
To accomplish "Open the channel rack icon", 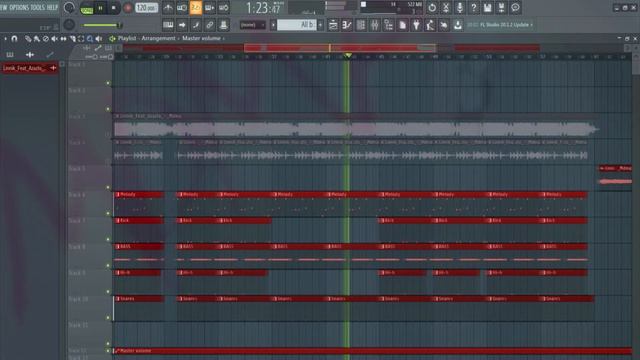I will (361, 25).
